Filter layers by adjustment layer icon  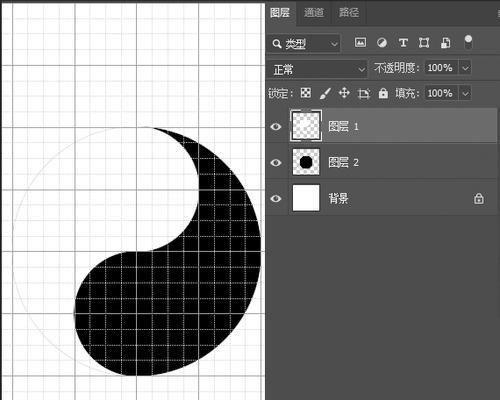[382, 43]
